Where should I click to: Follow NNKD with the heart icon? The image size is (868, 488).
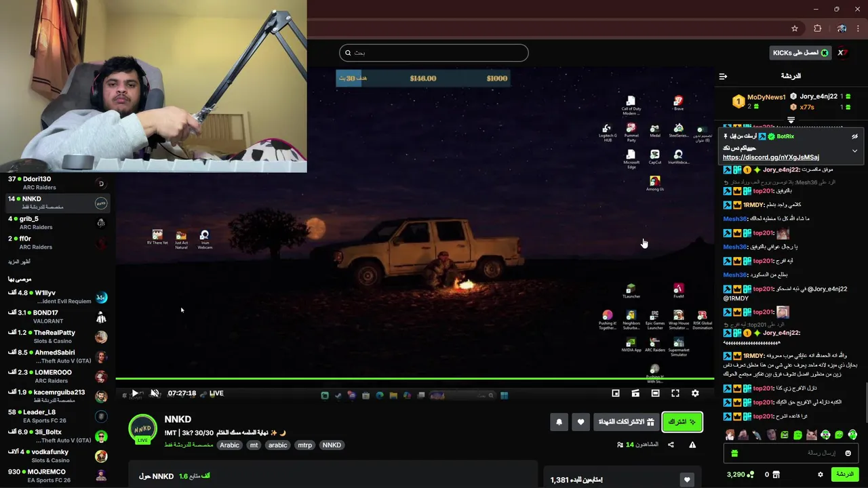(580, 422)
